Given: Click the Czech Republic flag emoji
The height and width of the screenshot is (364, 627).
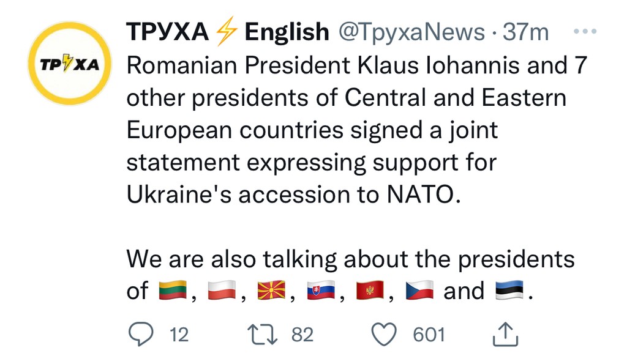Looking at the screenshot, I should pyautogui.click(x=419, y=291).
